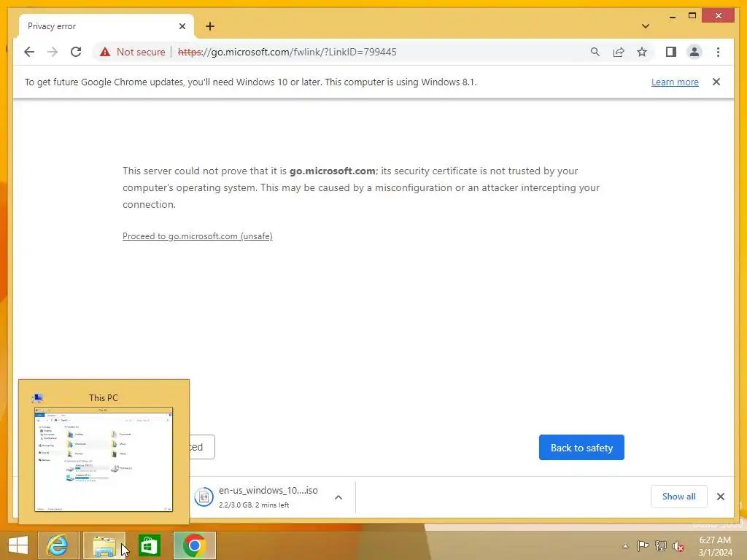Open a new tab with plus button
Viewport: 747px width, 560px height.
[210, 26]
